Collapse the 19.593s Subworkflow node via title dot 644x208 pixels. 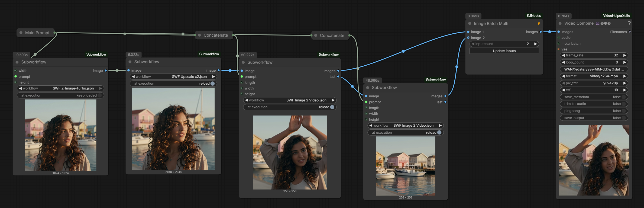coord(17,62)
